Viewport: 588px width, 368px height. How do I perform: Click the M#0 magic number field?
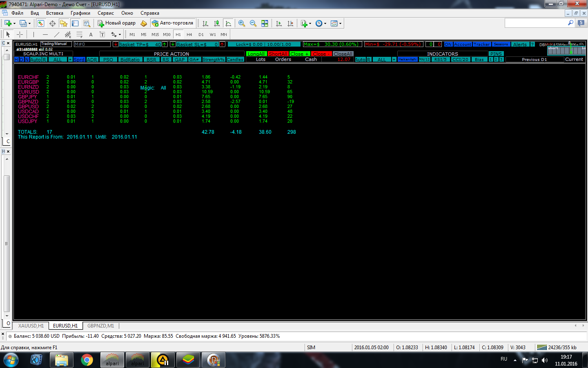pos(92,44)
